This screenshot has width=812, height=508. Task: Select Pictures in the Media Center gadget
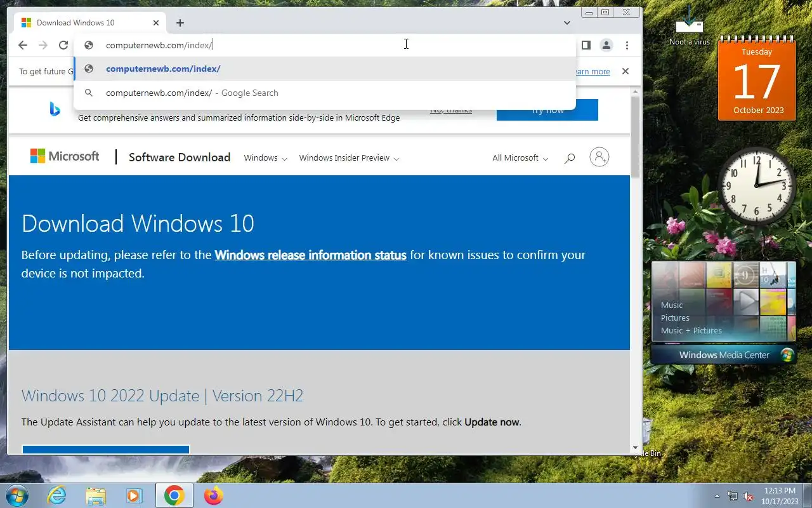coord(675,317)
